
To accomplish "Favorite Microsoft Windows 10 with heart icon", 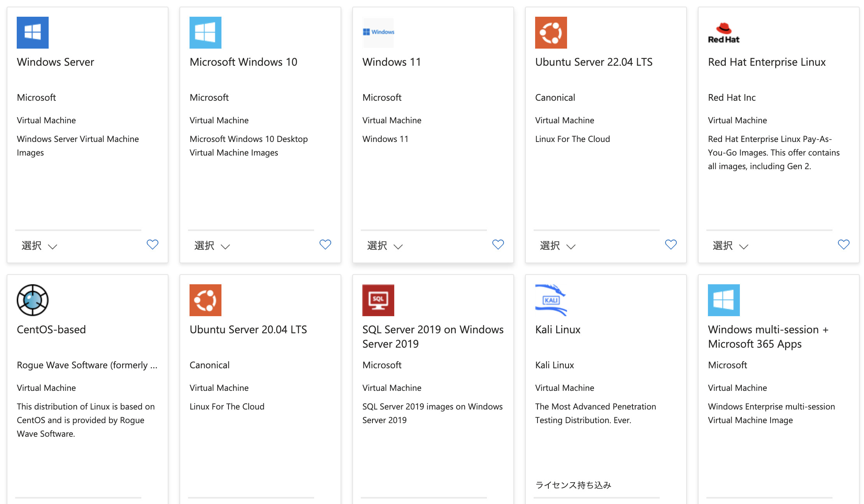I will point(325,245).
